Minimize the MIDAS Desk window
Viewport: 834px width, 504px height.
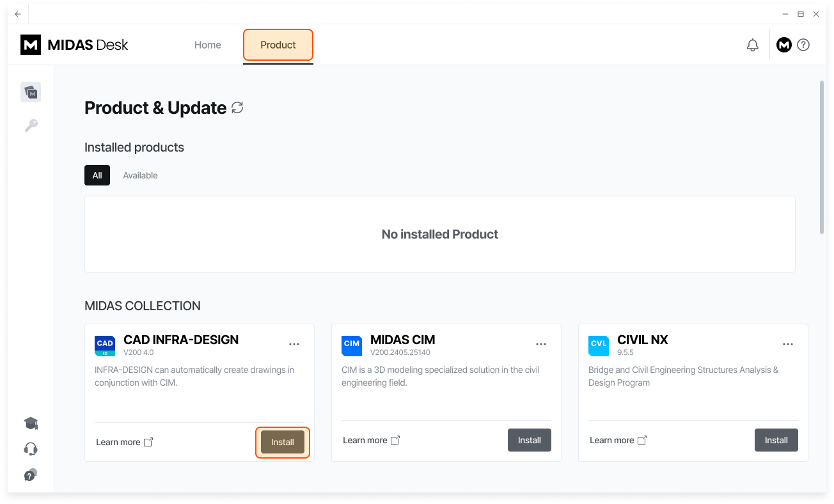coord(785,13)
